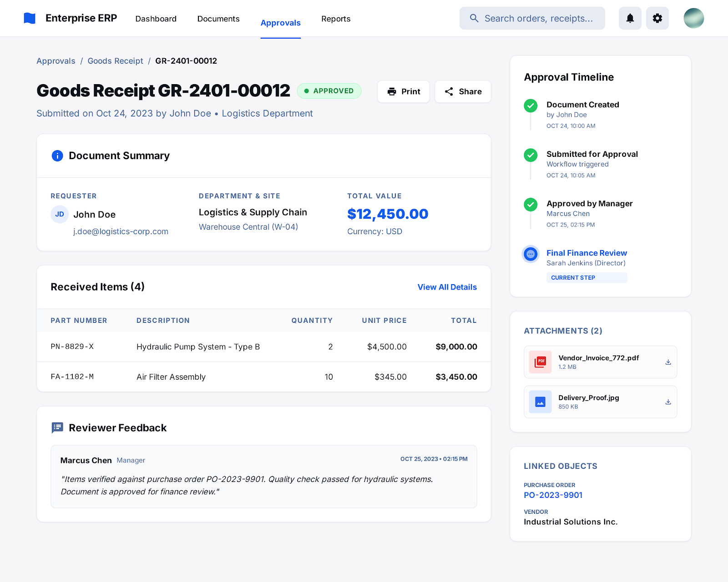Click the Share button
This screenshot has width=728, height=582.
click(x=463, y=91)
